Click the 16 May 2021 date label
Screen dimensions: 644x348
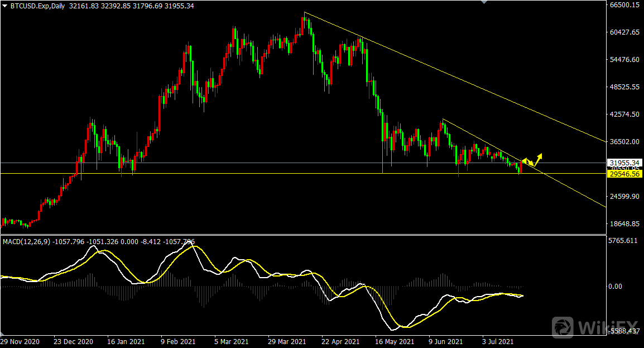(395, 341)
